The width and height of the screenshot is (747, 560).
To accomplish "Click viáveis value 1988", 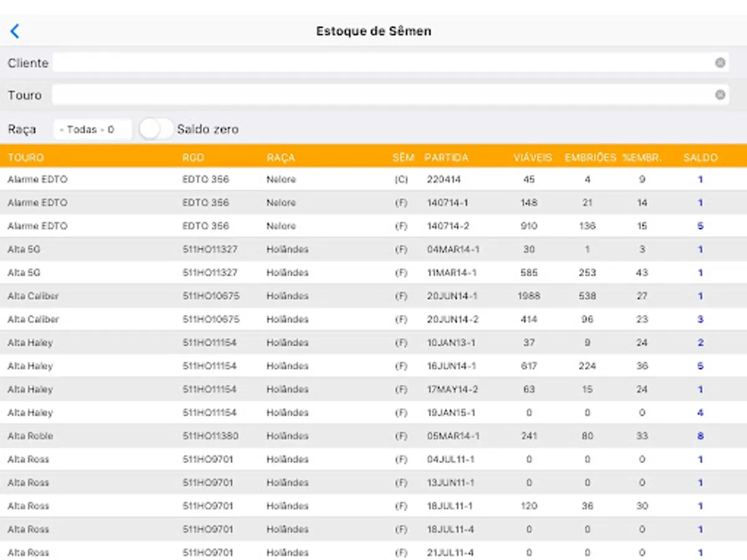I will tap(529, 296).
